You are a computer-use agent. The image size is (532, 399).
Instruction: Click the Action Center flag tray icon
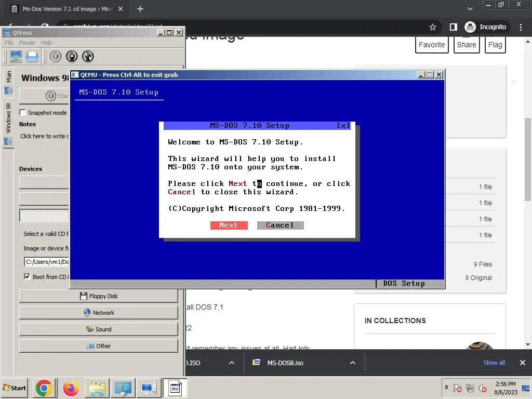tap(457, 388)
